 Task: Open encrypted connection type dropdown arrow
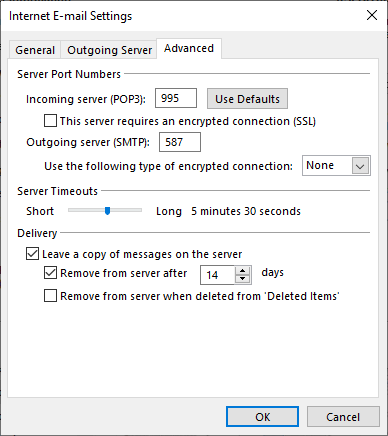360,166
